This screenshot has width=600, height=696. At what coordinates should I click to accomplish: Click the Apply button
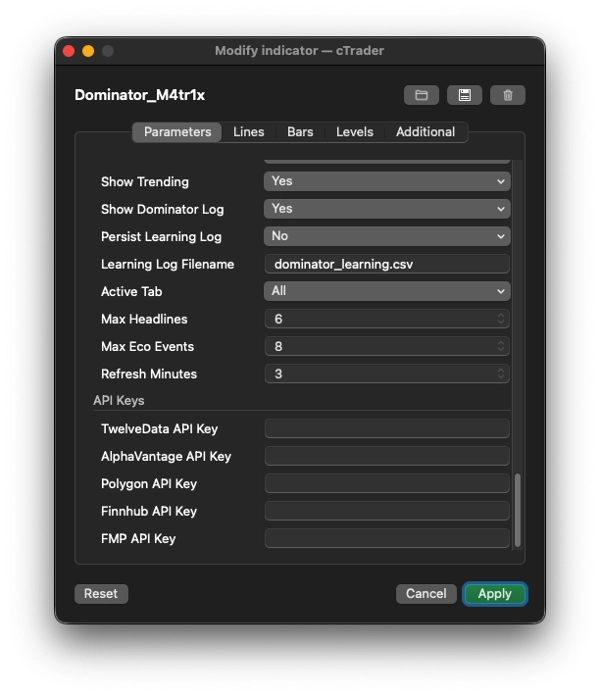click(x=495, y=593)
